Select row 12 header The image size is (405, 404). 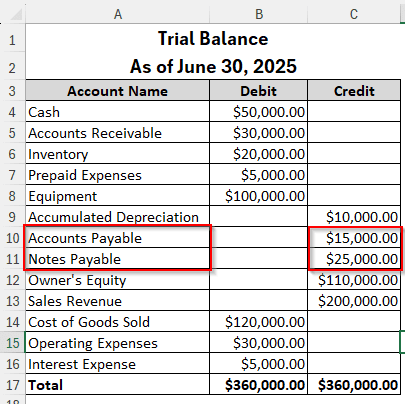[x=13, y=280]
